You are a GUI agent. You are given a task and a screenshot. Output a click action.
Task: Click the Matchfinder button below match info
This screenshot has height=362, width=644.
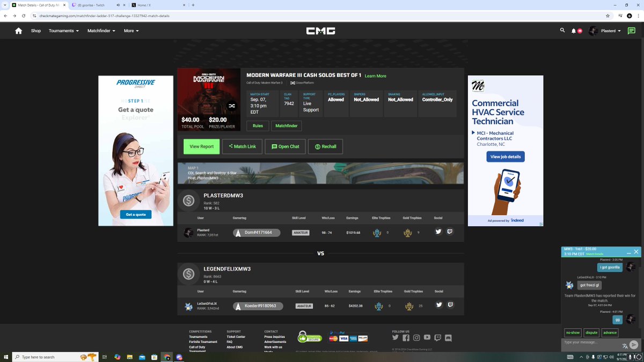[x=287, y=126]
